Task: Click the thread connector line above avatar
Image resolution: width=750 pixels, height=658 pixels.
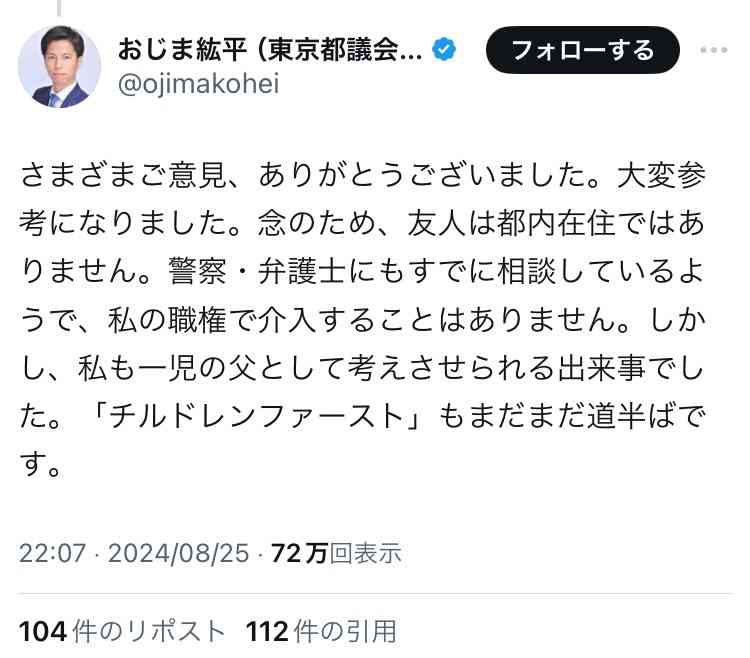Action: coord(59,8)
